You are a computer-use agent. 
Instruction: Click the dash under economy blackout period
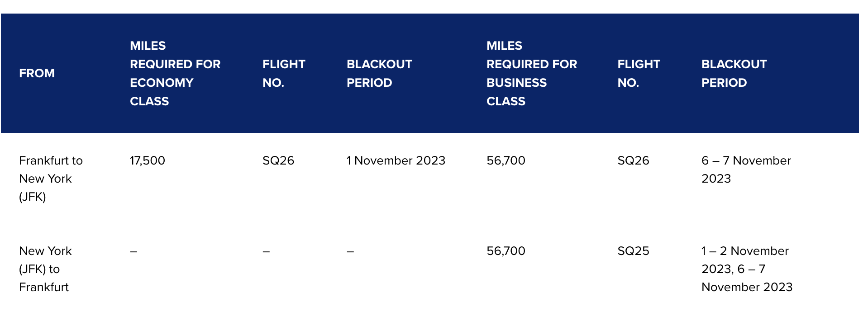pyautogui.click(x=350, y=251)
